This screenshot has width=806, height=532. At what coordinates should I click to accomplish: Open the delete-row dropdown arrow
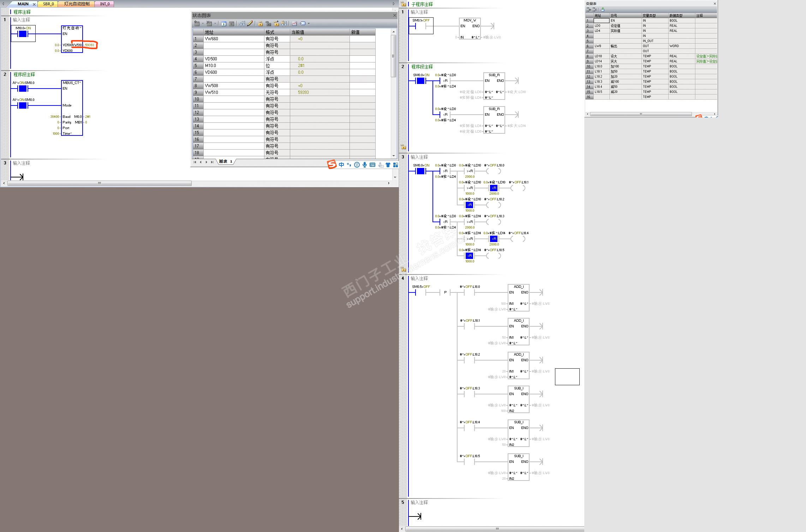[215, 24]
